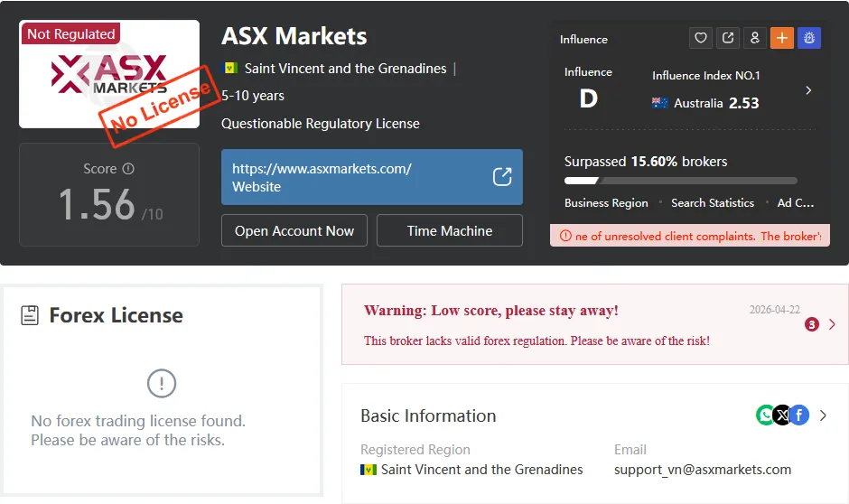Open the Facebook social icon
The image size is (849, 504).
pyautogui.click(x=799, y=415)
